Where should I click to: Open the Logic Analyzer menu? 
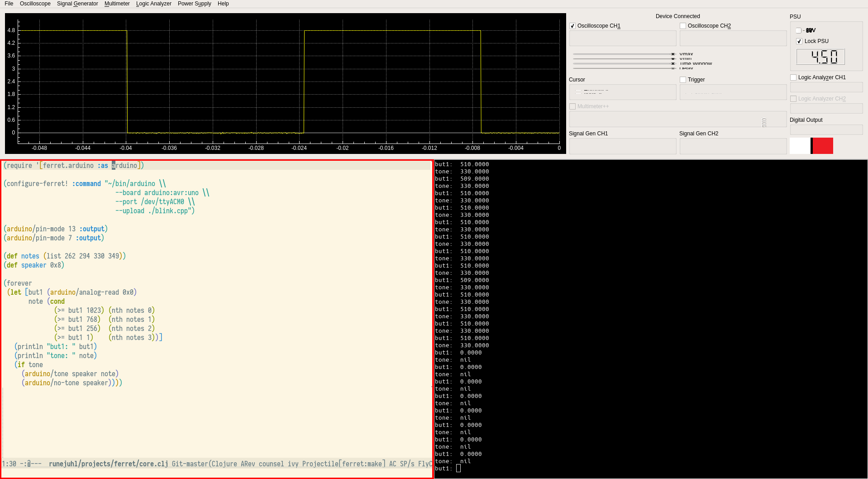[x=153, y=4]
